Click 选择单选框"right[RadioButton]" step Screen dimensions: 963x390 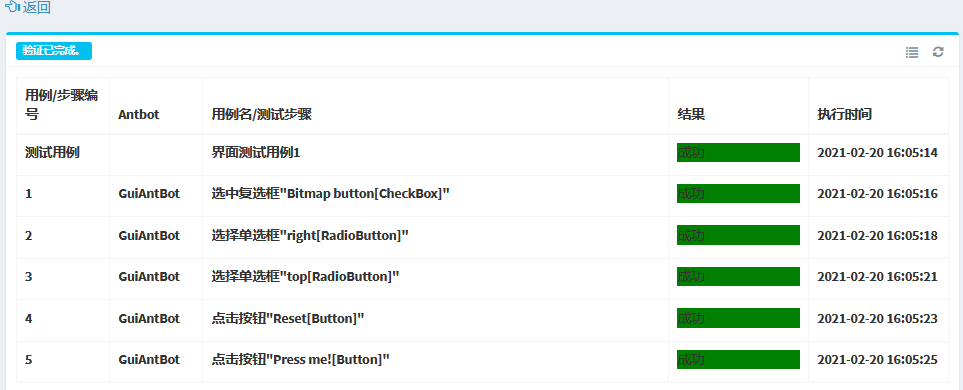[310, 236]
